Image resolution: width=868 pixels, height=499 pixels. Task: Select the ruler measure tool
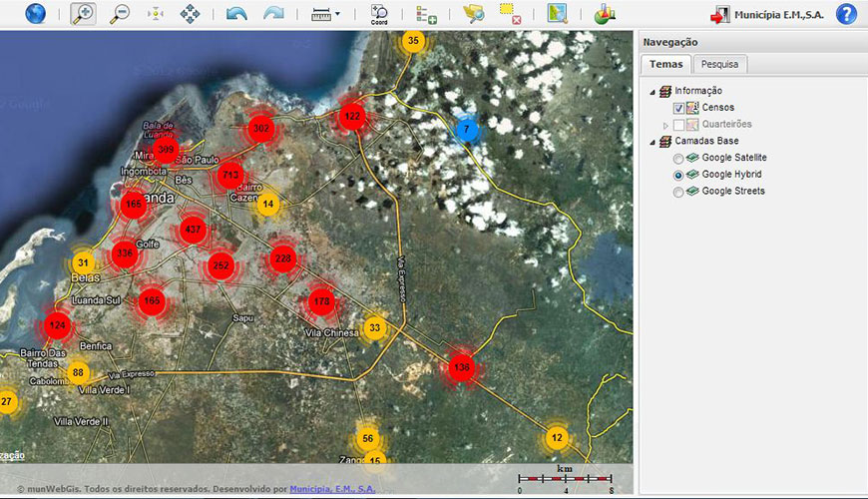pos(321,14)
